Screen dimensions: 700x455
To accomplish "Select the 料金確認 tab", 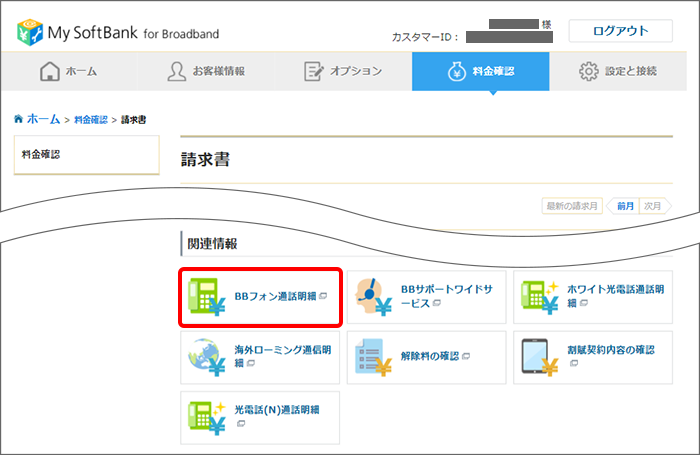I will click(x=480, y=71).
